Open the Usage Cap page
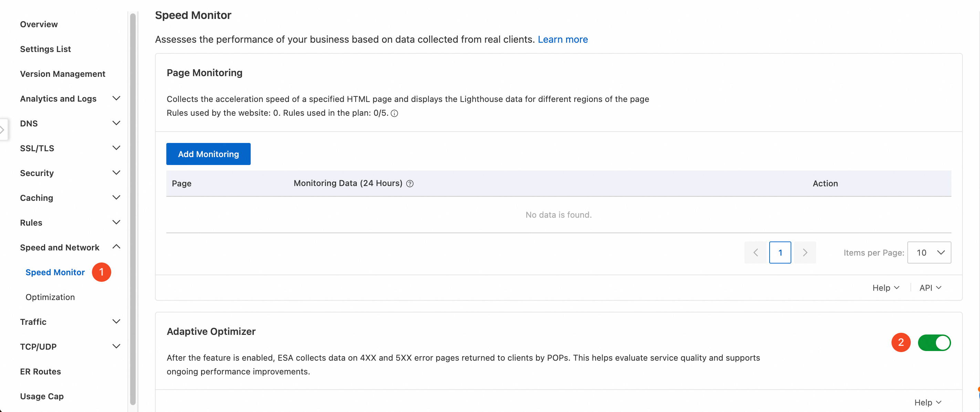This screenshot has width=980, height=412. (42, 396)
